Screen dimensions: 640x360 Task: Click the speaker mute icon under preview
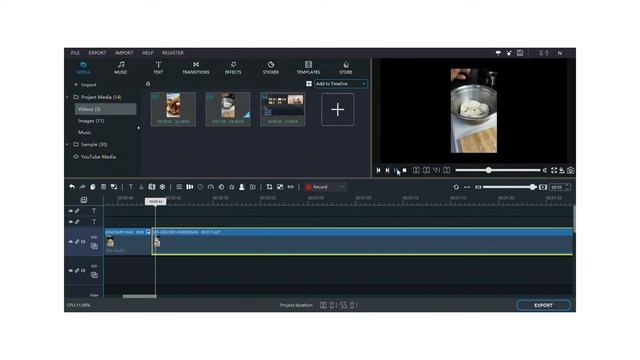[544, 170]
